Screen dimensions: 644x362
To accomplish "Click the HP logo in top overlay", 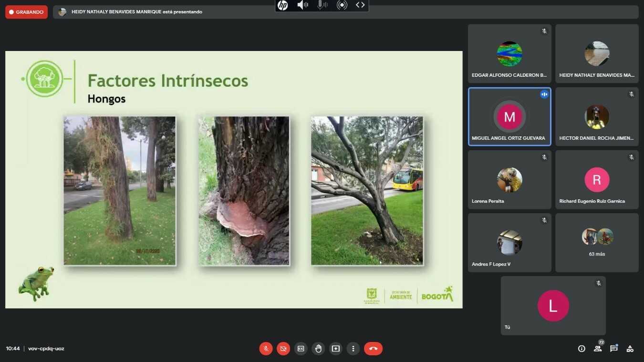I will [x=283, y=5].
